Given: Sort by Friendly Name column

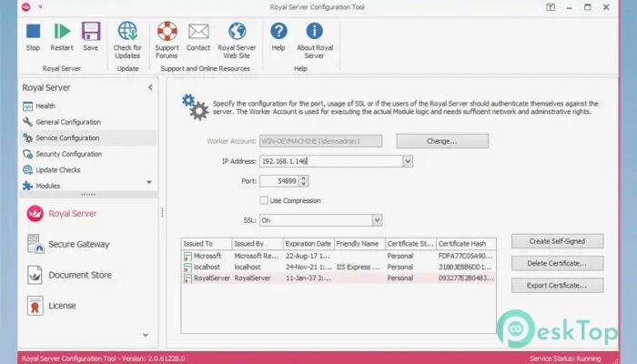Looking at the screenshot, I should (x=359, y=244).
